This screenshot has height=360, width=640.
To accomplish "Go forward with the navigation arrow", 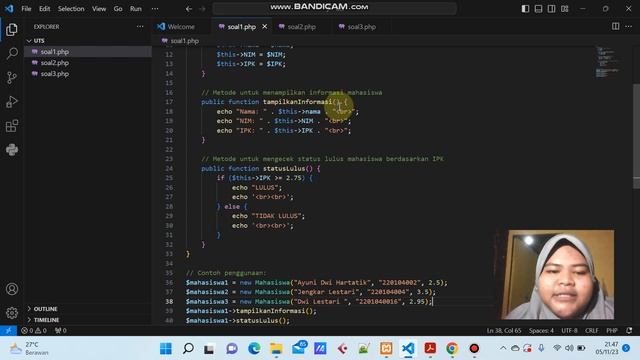I will tap(202, 9).
